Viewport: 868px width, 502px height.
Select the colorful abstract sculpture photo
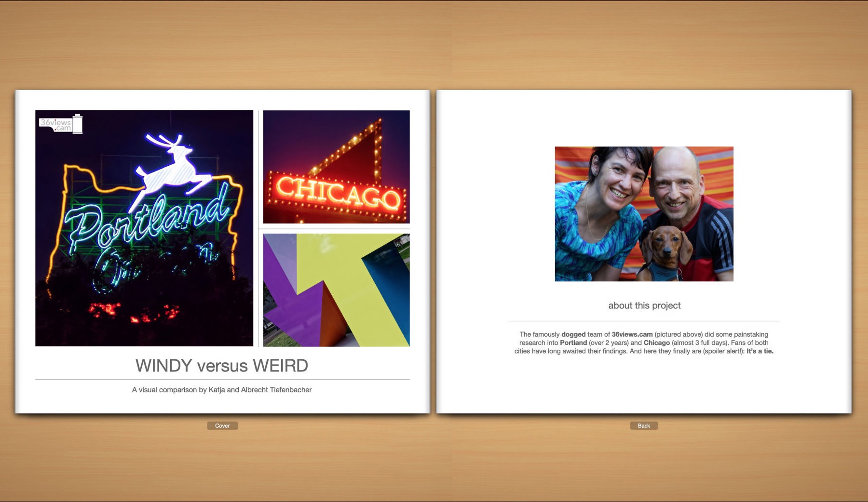[x=336, y=290]
